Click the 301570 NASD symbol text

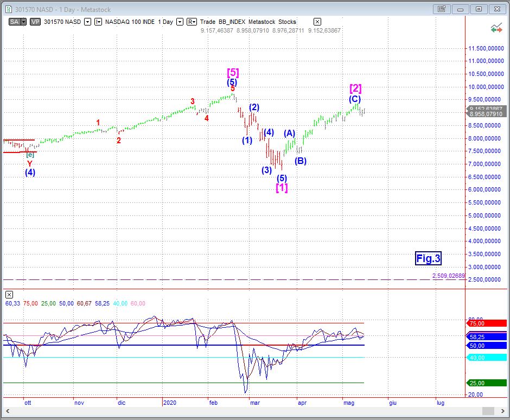pyautogui.click(x=62, y=22)
